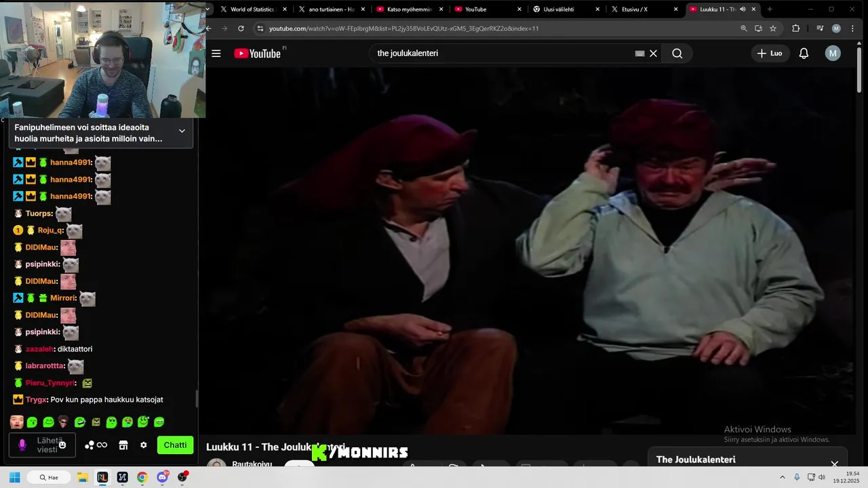Click the Rautakoivu channel name

tap(252, 464)
